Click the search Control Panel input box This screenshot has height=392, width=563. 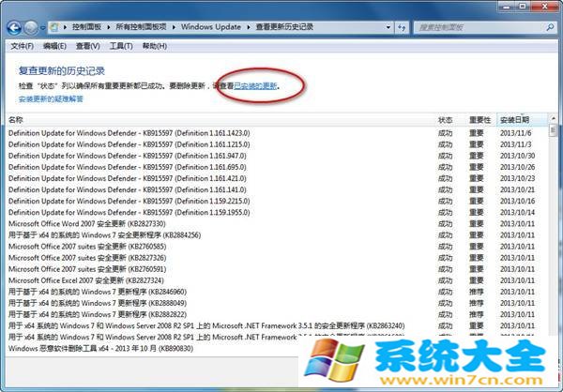pyautogui.click(x=481, y=27)
